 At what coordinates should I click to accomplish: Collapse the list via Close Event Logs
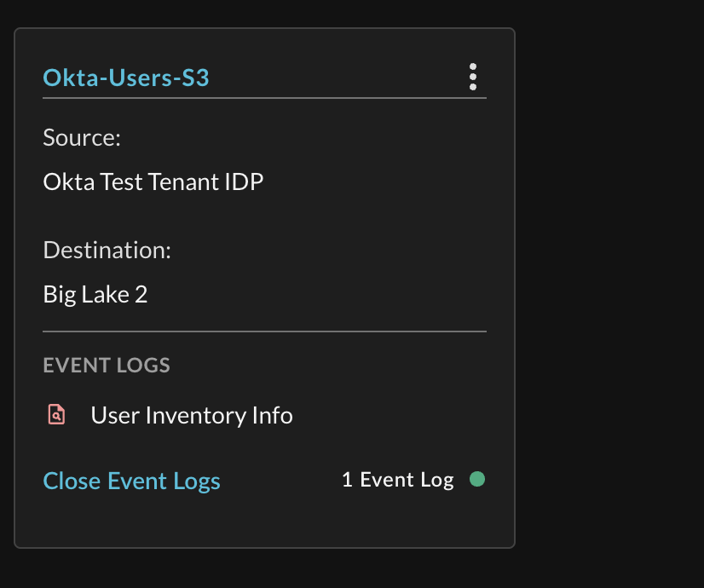click(131, 481)
